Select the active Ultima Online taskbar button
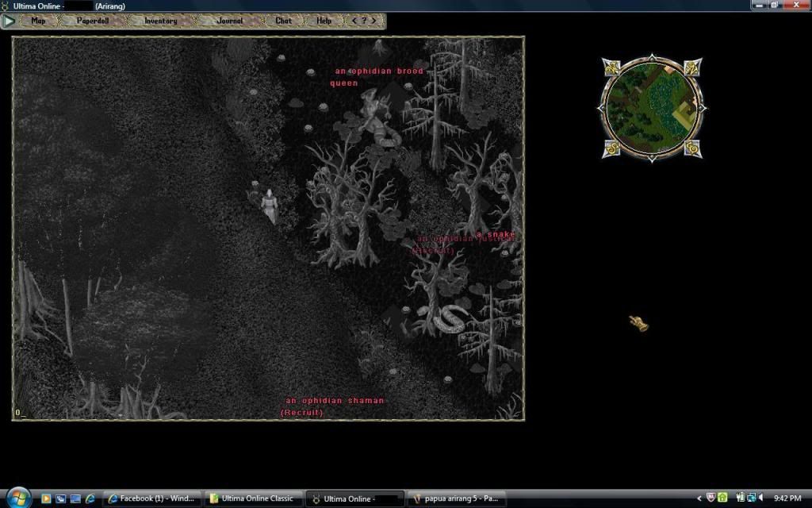The width and height of the screenshot is (812, 508). click(x=354, y=498)
